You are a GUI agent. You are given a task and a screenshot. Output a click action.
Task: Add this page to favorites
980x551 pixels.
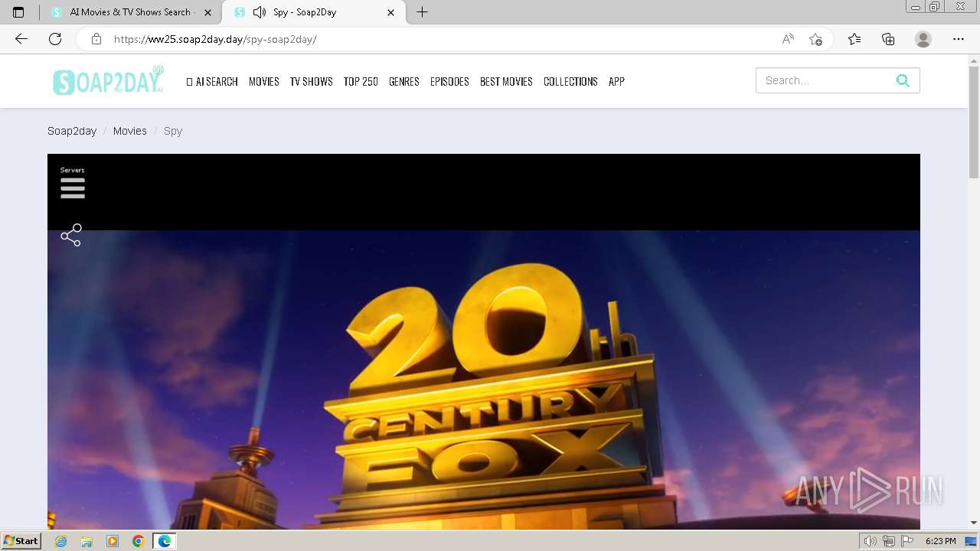(815, 39)
